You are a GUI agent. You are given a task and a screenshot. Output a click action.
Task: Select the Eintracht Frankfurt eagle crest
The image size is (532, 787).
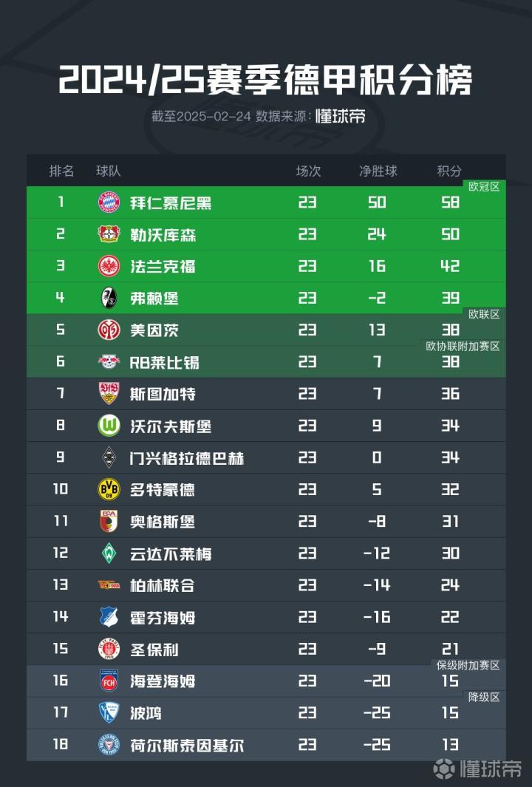point(109,266)
